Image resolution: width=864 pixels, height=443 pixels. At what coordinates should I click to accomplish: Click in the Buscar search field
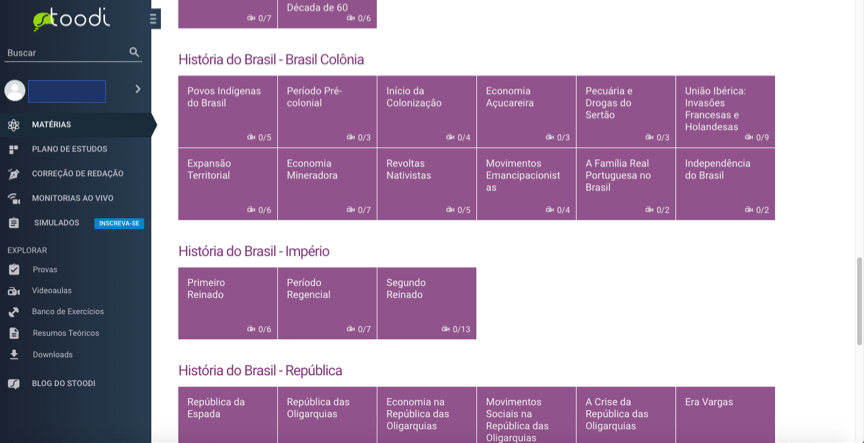pos(65,53)
